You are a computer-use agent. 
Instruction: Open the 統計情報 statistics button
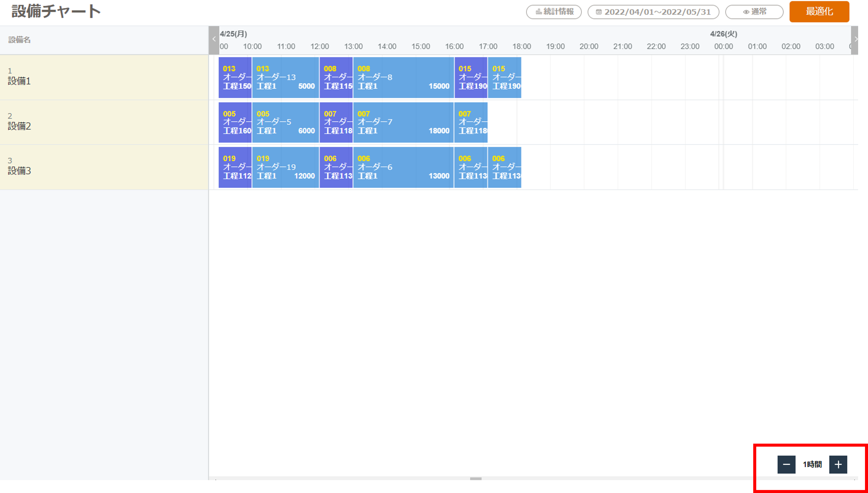554,12
